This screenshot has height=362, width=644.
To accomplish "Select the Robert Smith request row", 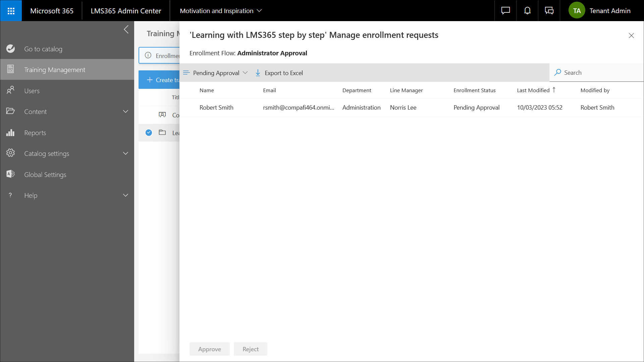I will 216,108.
